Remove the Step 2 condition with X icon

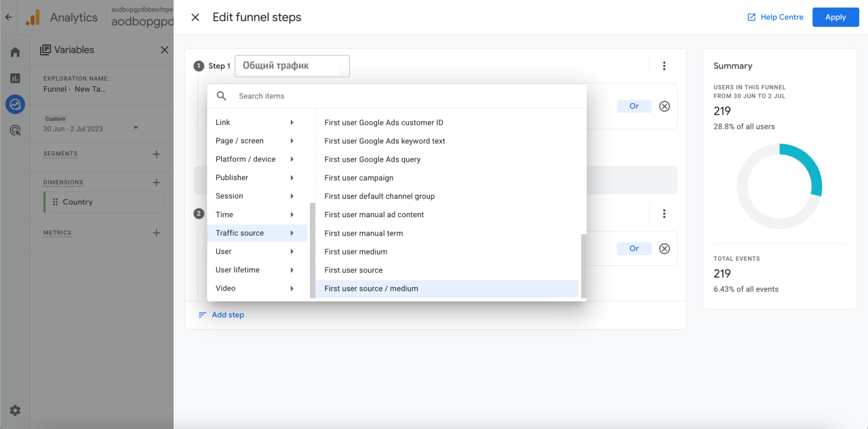point(665,248)
